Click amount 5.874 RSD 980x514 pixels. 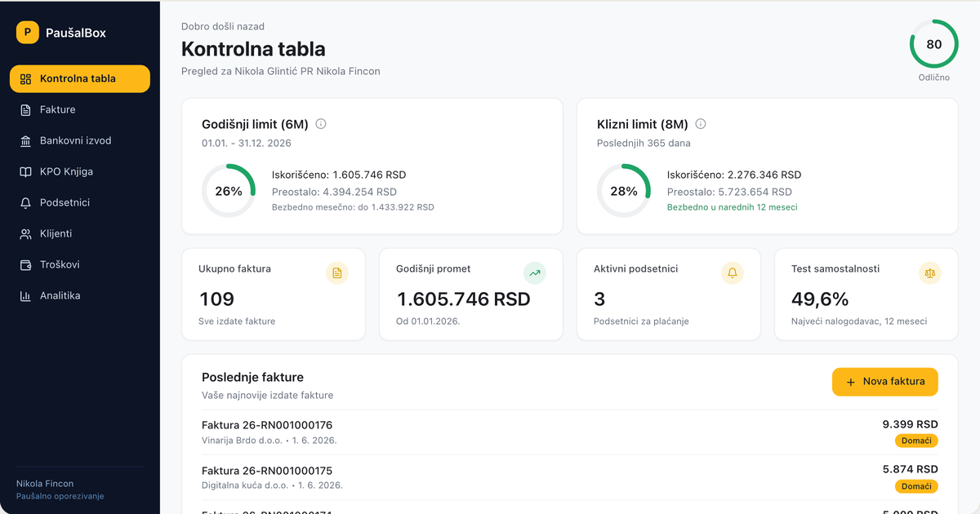tap(911, 469)
